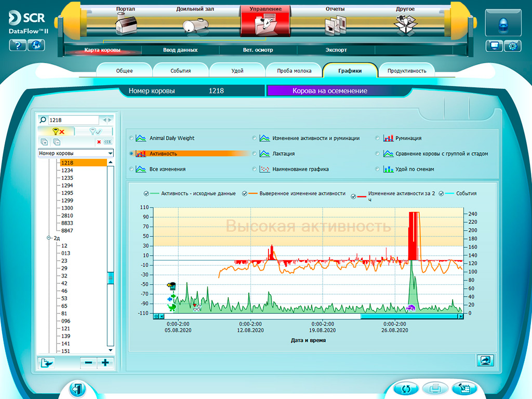Click the magnifier search icon in cow panel

pos(43,119)
